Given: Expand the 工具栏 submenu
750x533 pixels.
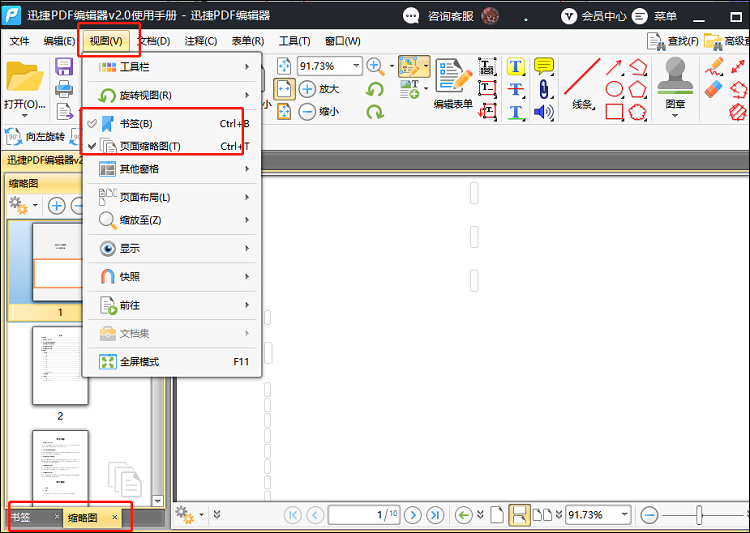Looking at the screenshot, I should 172,67.
